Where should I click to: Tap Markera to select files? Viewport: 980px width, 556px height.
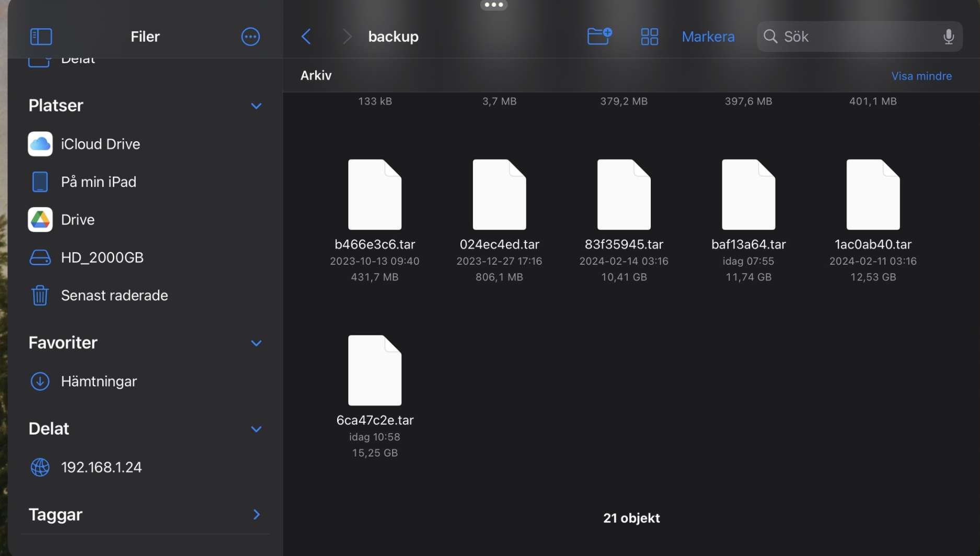coord(708,37)
